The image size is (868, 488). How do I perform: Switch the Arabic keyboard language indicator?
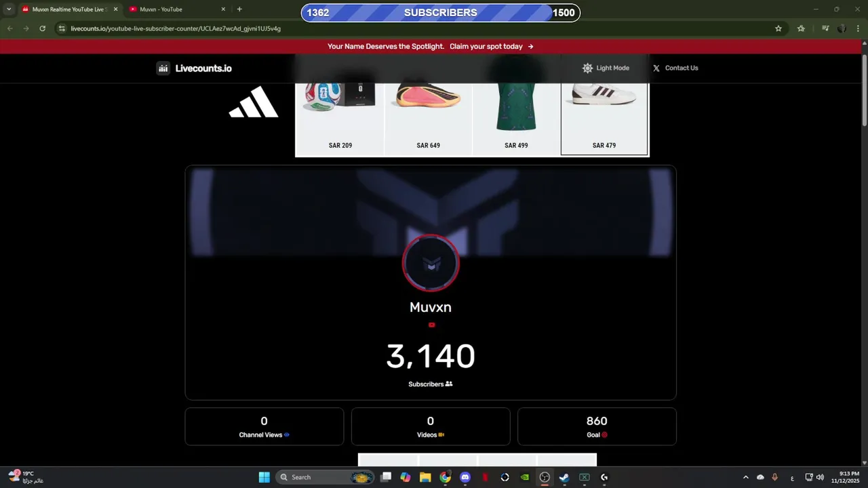tap(792, 478)
